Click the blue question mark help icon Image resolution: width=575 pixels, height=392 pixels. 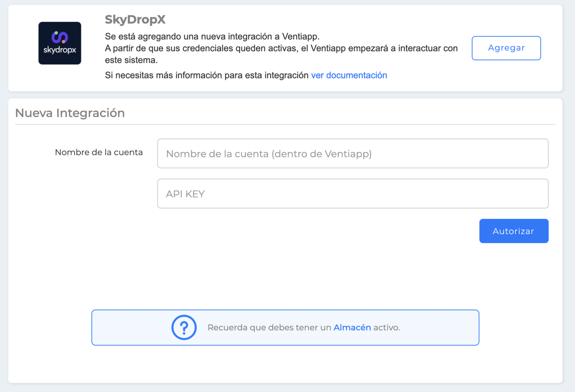(184, 327)
